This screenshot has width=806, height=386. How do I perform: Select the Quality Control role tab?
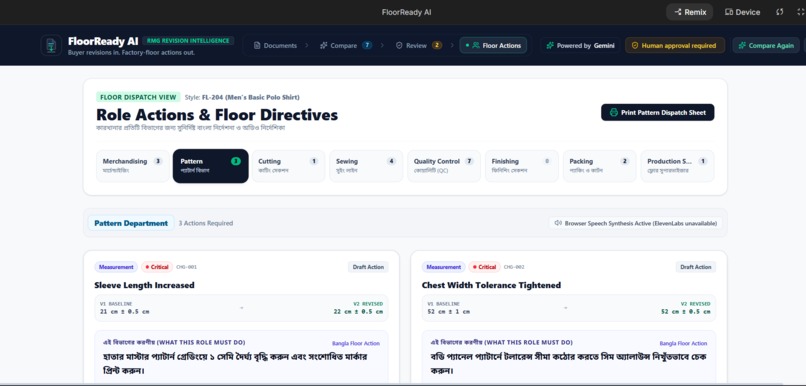pos(444,166)
